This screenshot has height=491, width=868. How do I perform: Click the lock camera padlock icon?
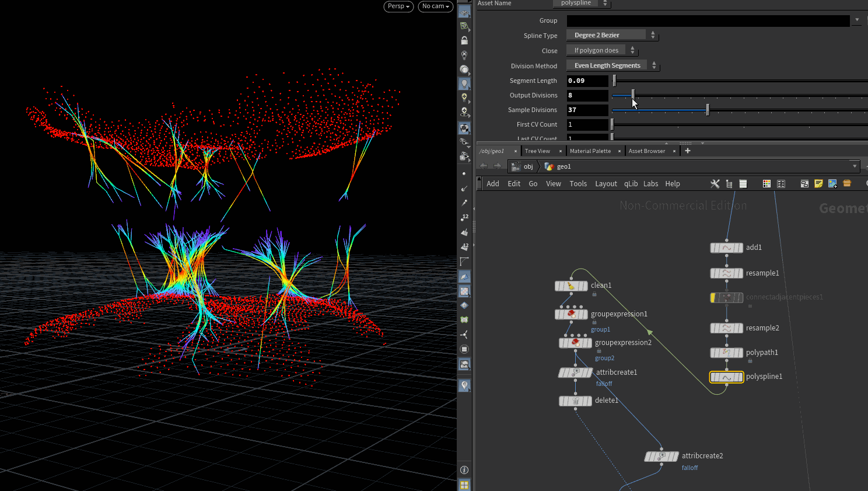click(464, 41)
